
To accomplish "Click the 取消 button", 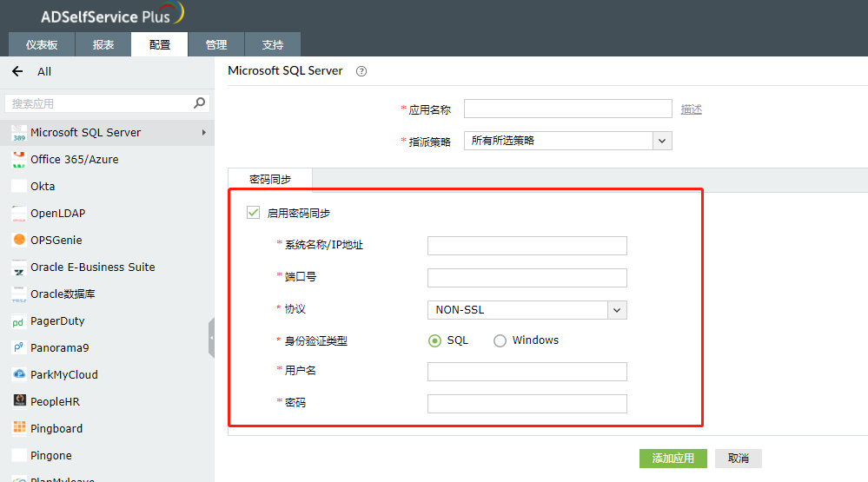I will click(x=739, y=459).
